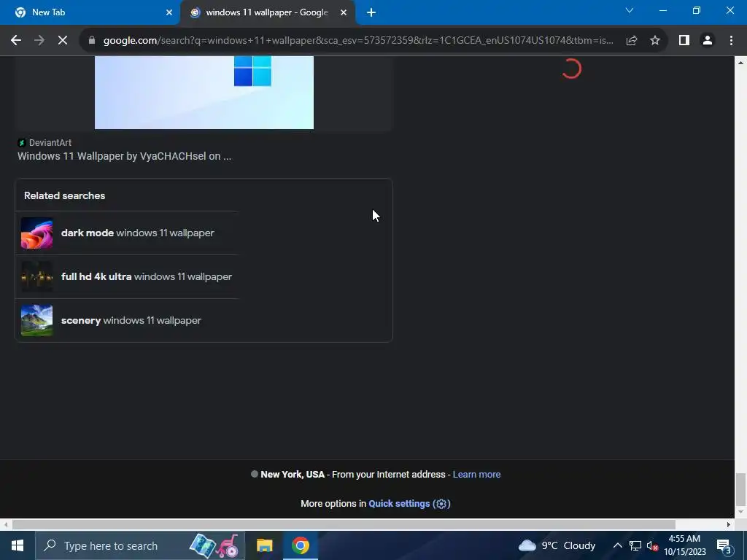The width and height of the screenshot is (747, 560).
Task: Open Chrome's three-dot customize menu
Action: pyautogui.click(x=731, y=41)
